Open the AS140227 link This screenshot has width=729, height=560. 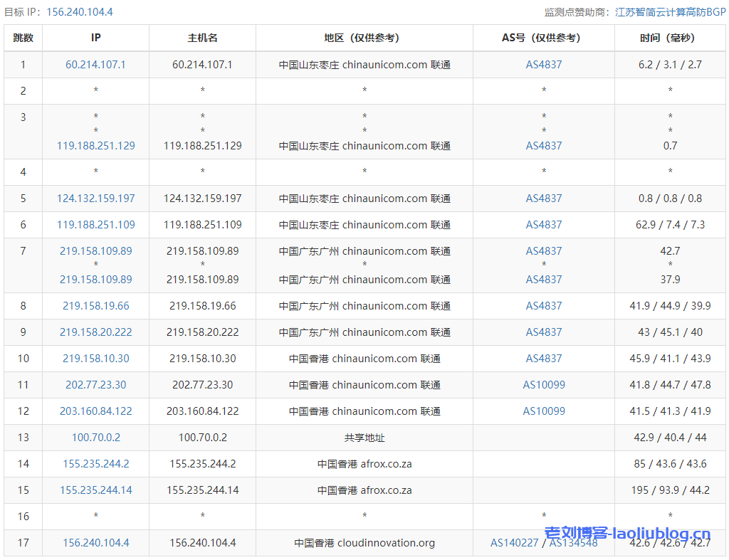(513, 543)
